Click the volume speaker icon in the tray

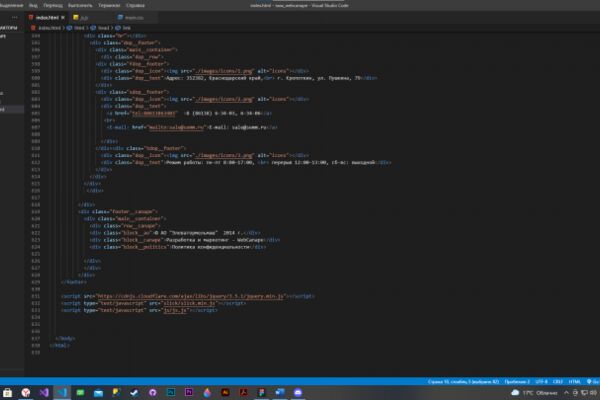click(593, 393)
